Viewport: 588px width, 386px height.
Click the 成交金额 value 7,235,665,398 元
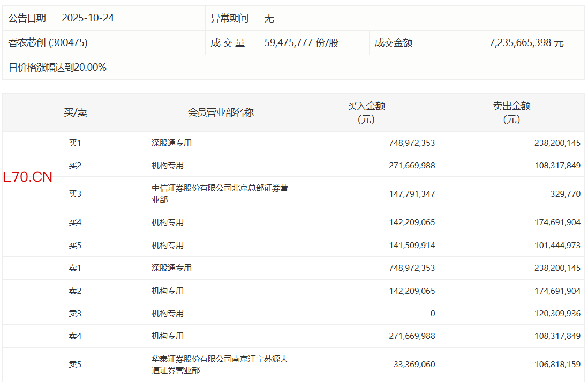[x=526, y=43]
